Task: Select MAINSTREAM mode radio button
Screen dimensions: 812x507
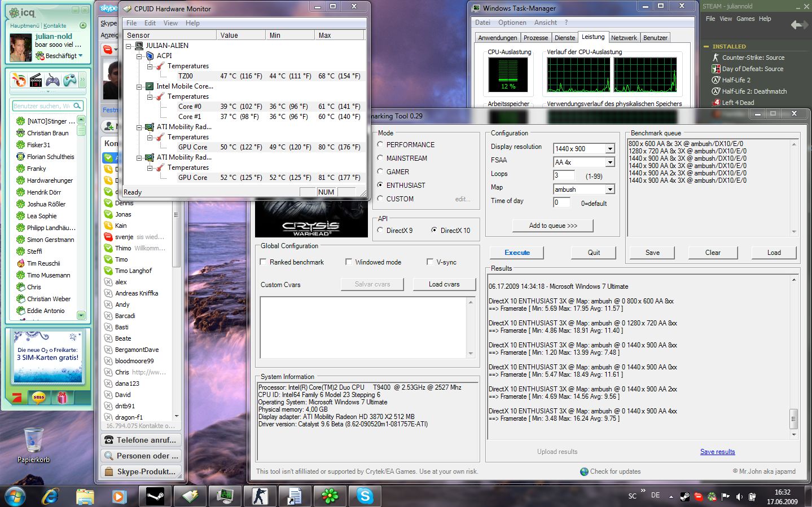Action: point(380,158)
